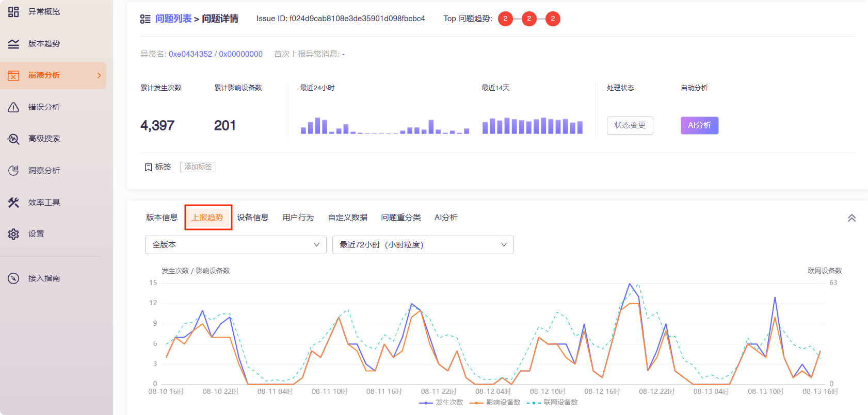Click the 洞察分析 chart icon
The width and height of the screenshot is (868, 415).
pyautogui.click(x=13, y=171)
